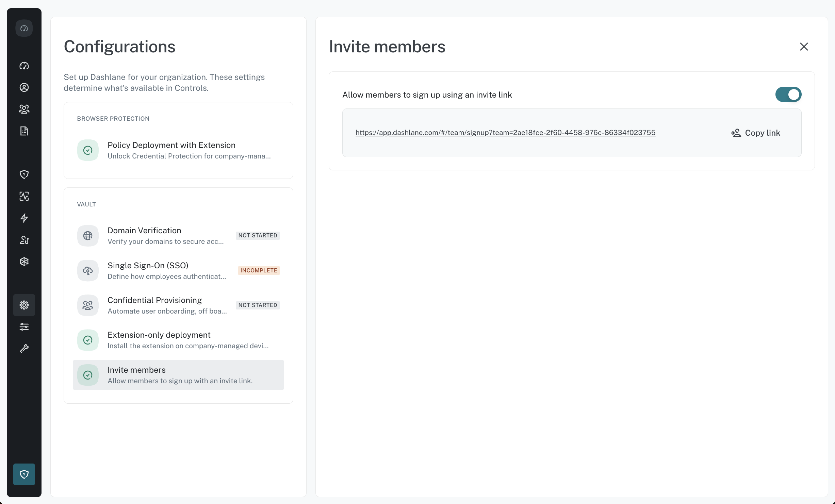Screen dimensions: 835x504
Task: Open Policy Deployment with Extension settings
Action: 178,150
